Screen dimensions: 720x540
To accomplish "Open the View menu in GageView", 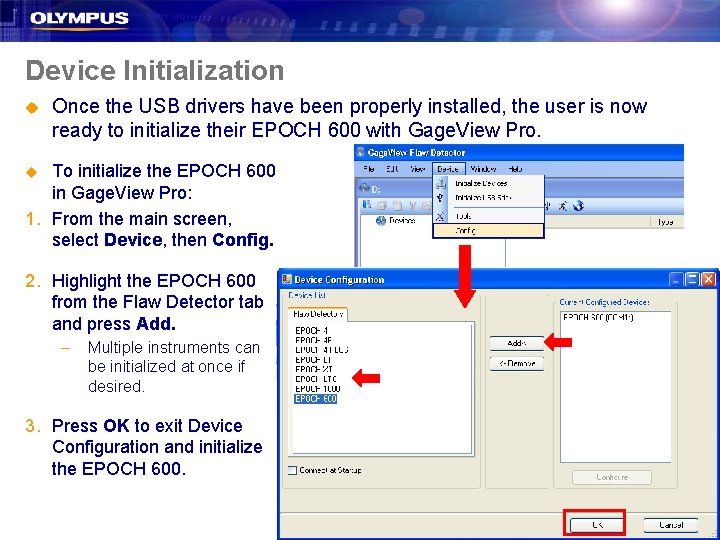I will [x=417, y=169].
